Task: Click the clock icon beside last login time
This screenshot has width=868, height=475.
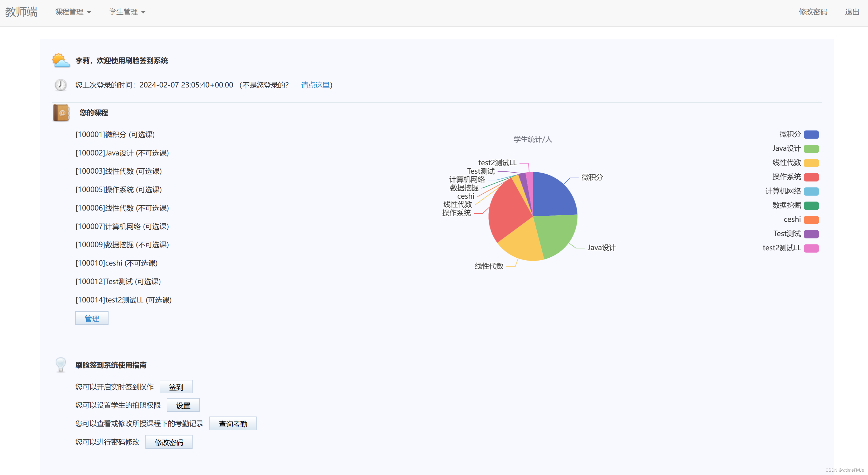Action: click(61, 85)
